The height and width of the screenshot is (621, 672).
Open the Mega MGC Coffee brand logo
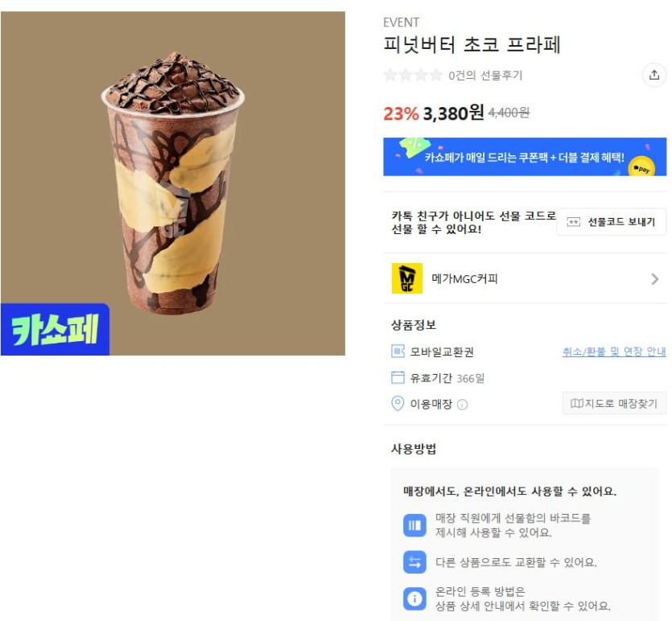tap(406, 278)
